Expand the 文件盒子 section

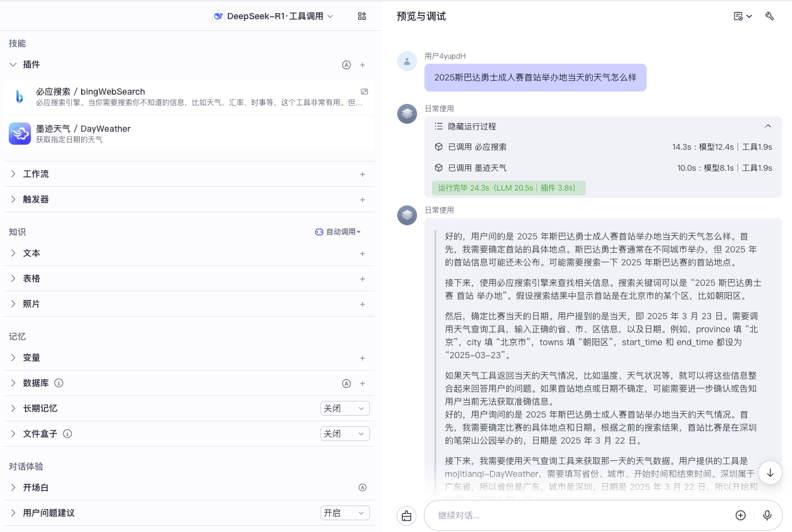pyautogui.click(x=14, y=434)
